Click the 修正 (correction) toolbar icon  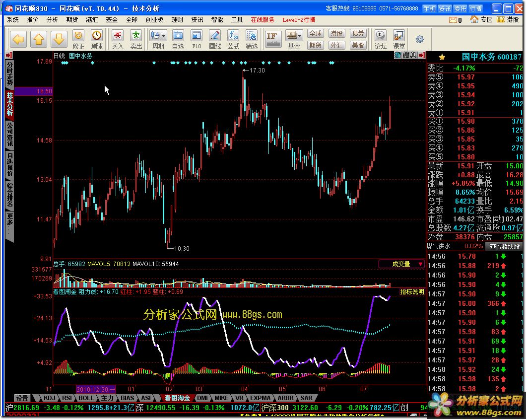(78, 39)
